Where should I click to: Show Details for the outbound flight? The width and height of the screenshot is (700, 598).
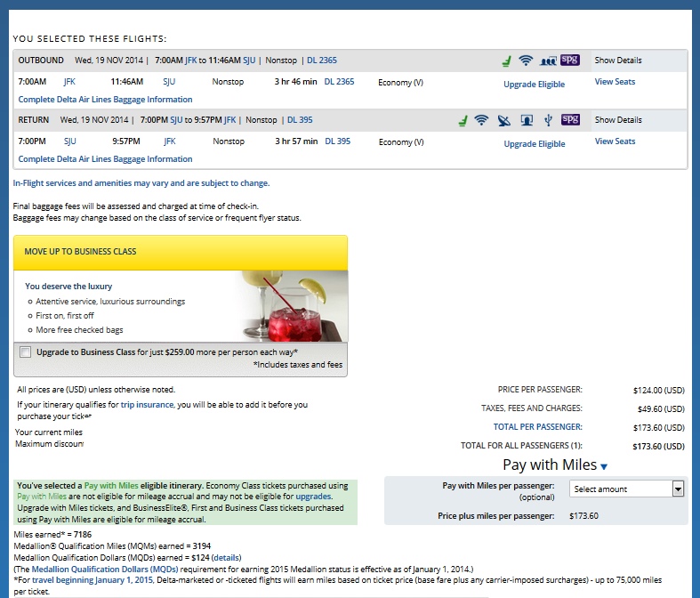coord(618,61)
